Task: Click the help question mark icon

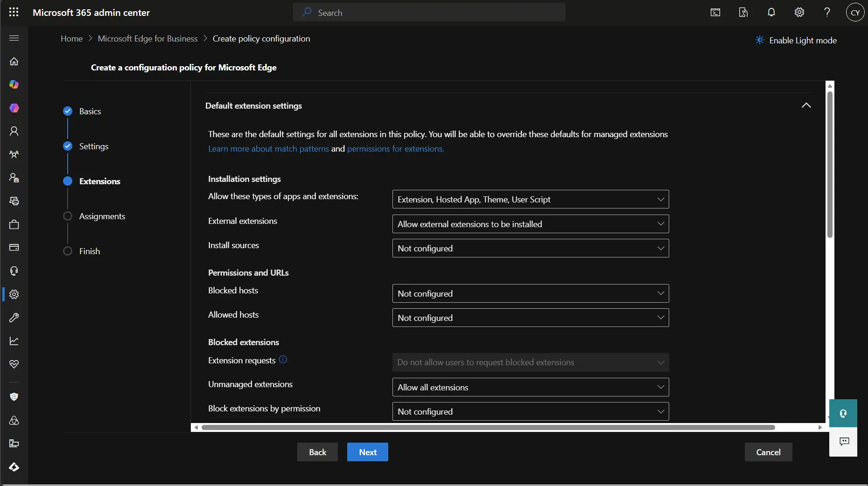Action: (x=827, y=13)
